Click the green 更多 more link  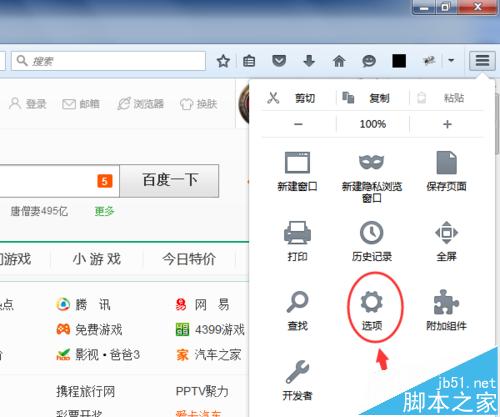coord(104,211)
